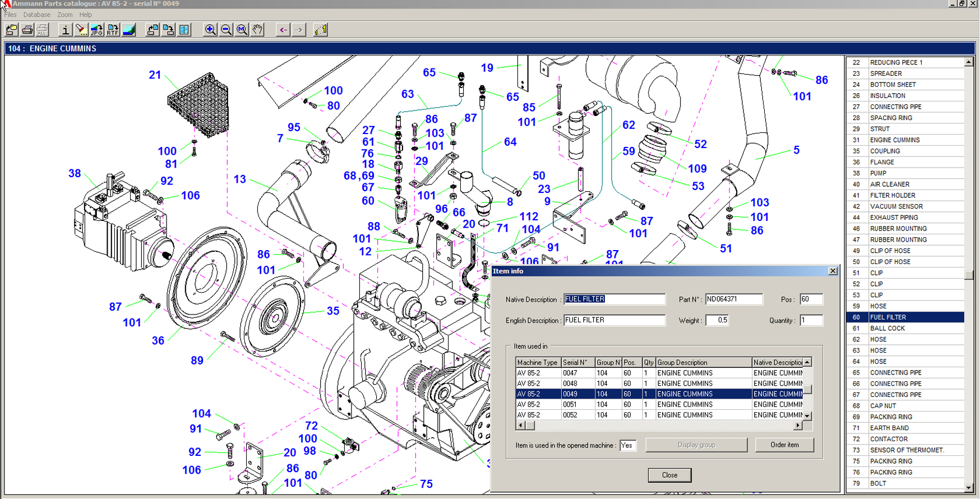Close the Item info dialog with X

[833, 271]
